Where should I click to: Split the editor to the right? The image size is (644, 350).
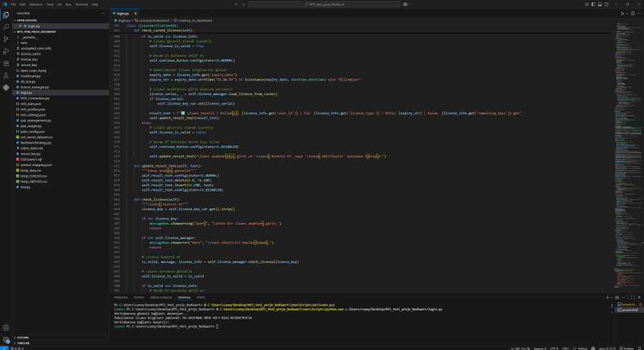pyautogui.click(x=633, y=13)
